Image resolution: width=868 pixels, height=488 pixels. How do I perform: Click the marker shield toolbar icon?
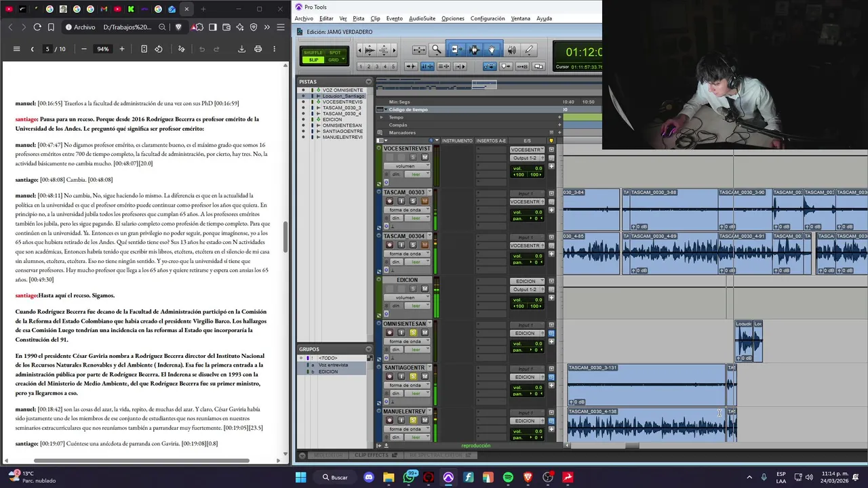(x=506, y=66)
